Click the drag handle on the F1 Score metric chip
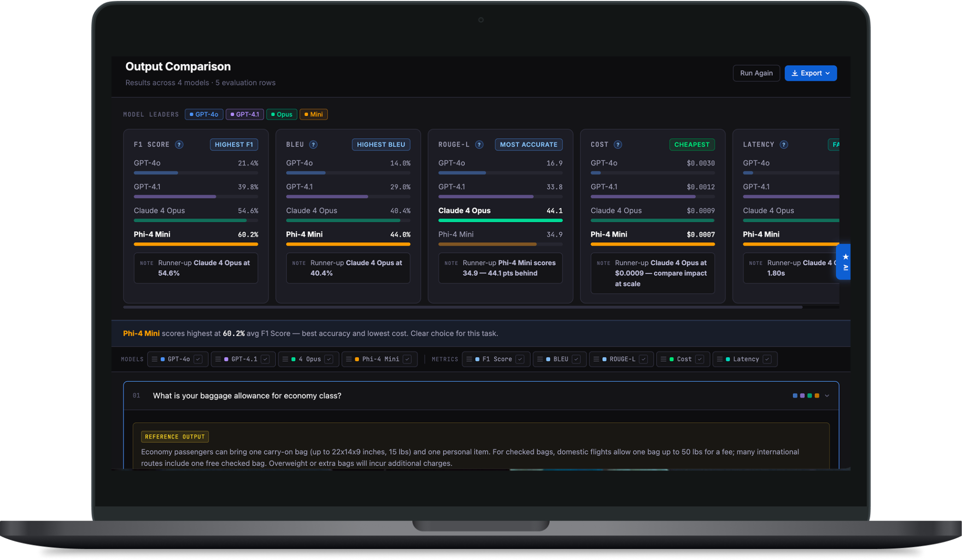This screenshot has height=560, width=962. (469, 359)
